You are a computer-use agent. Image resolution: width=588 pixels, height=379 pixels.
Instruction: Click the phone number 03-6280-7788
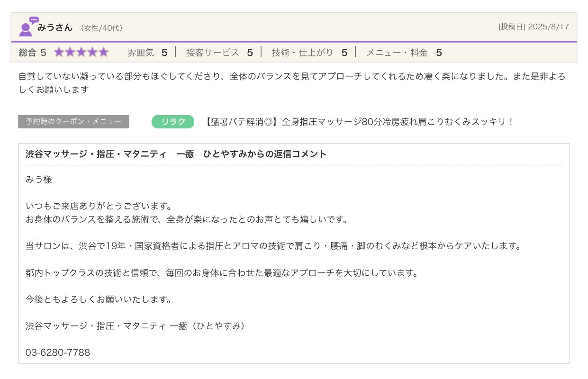[58, 352]
